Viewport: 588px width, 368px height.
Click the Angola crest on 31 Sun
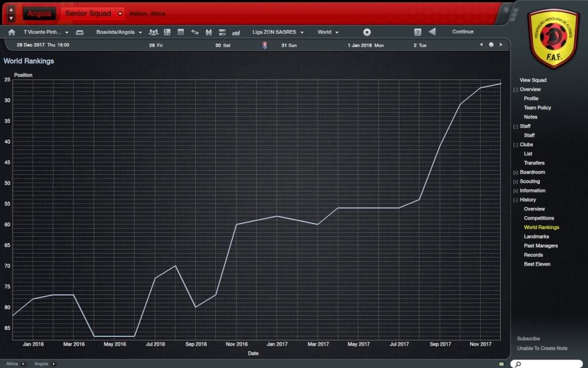pyautogui.click(x=265, y=45)
